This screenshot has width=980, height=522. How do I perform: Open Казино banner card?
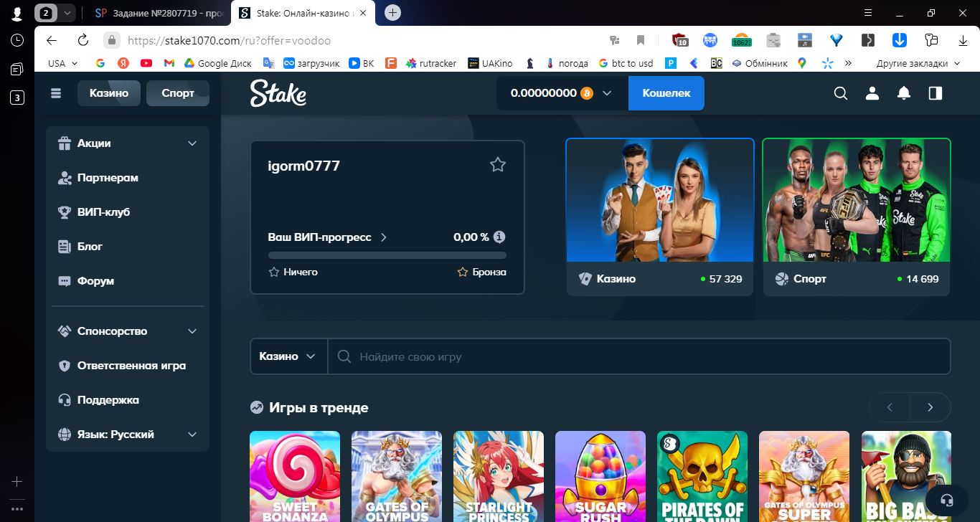click(x=660, y=217)
